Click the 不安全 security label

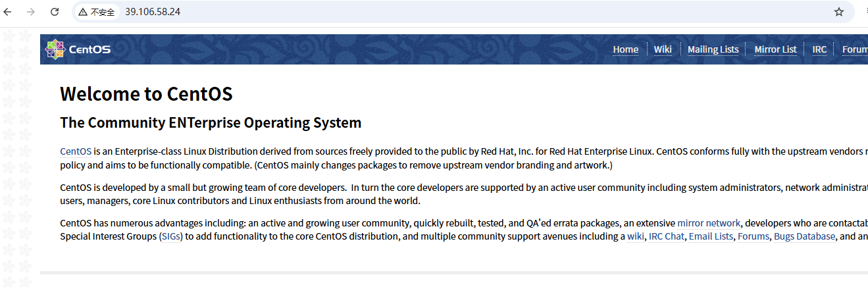(102, 12)
